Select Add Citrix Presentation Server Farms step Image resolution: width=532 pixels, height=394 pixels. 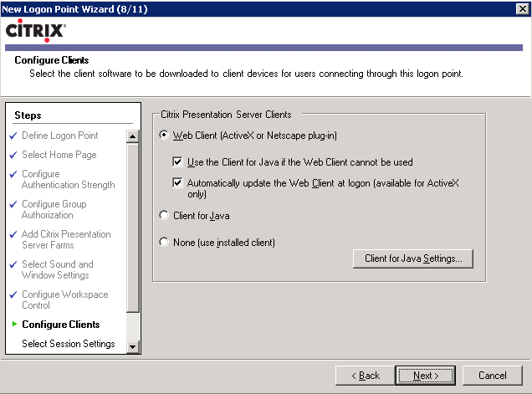[66, 239]
